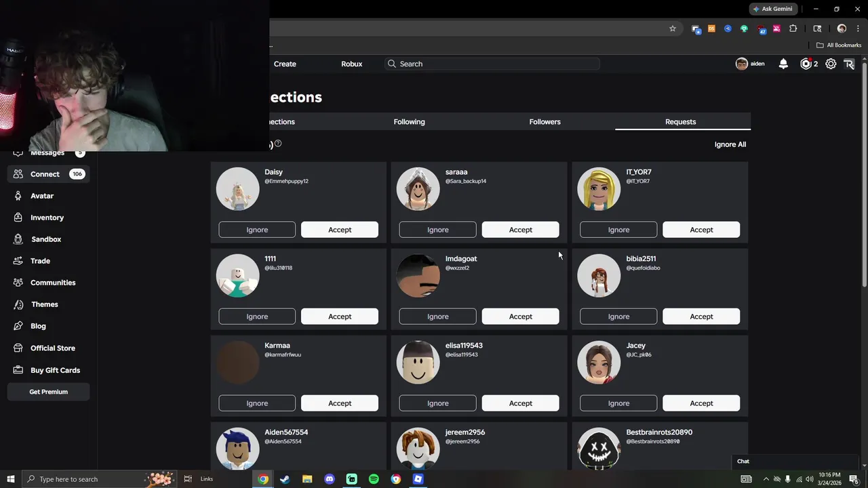Open Discord from the taskbar

(x=330, y=479)
